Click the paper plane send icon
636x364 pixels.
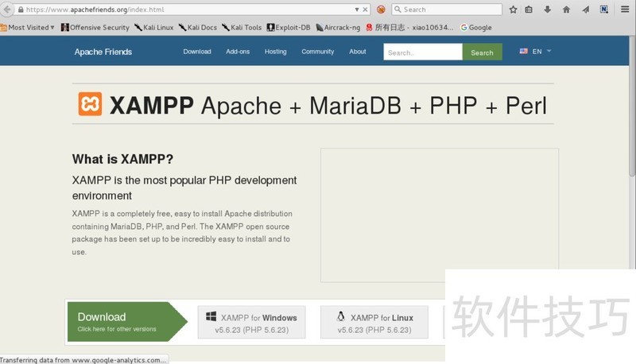[585, 10]
